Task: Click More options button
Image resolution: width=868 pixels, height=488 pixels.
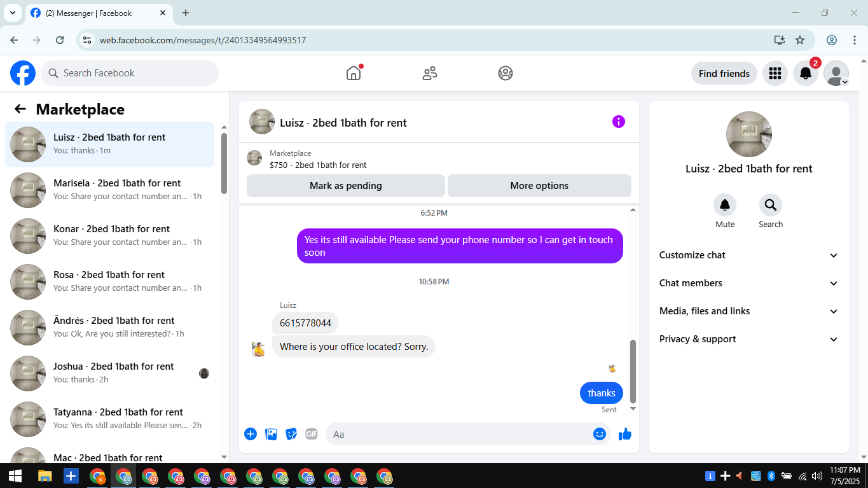Action: [x=539, y=186]
